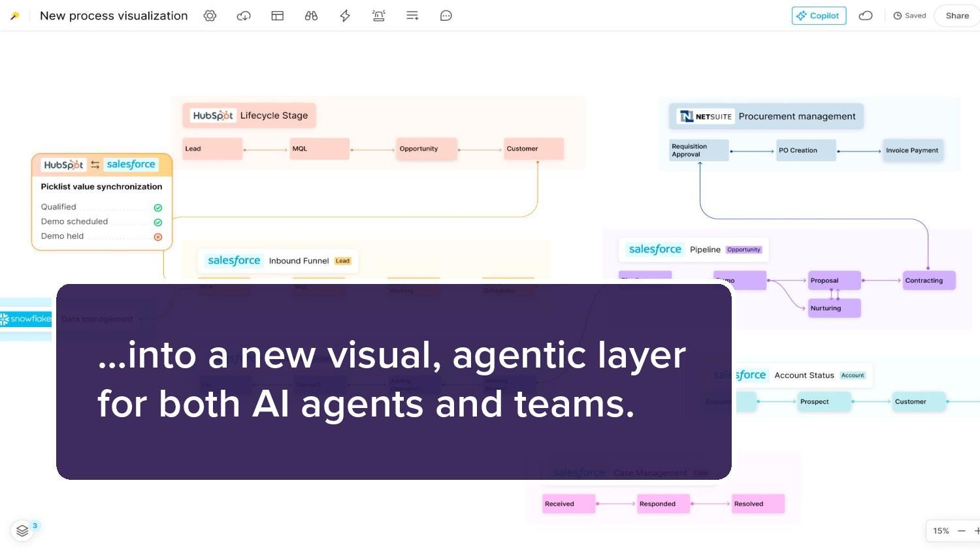The image size is (980, 551).
Task: Select the Resolved case node
Action: click(758, 504)
